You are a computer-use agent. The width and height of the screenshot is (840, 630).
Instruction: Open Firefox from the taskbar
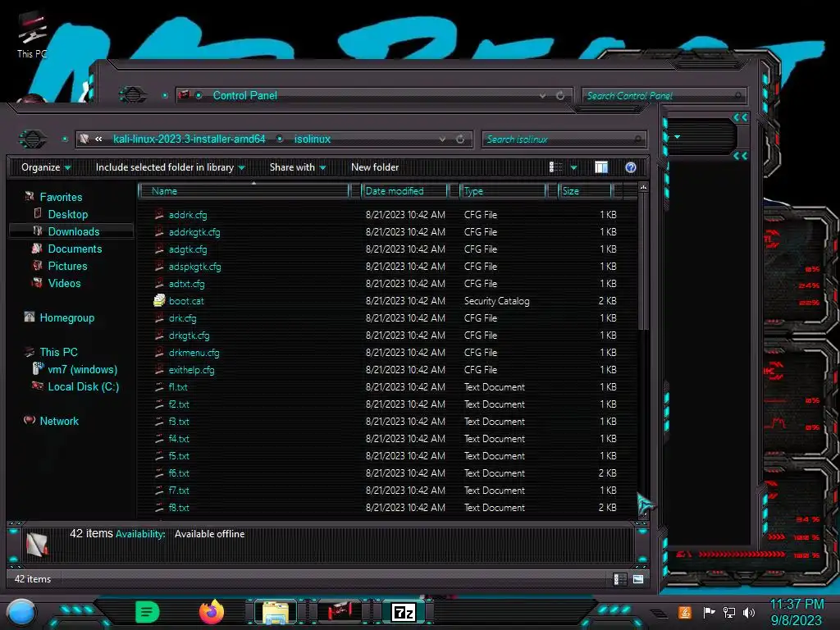click(x=212, y=612)
